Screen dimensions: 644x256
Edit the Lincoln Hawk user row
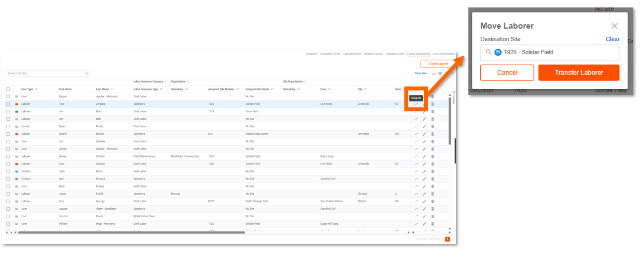click(x=424, y=216)
